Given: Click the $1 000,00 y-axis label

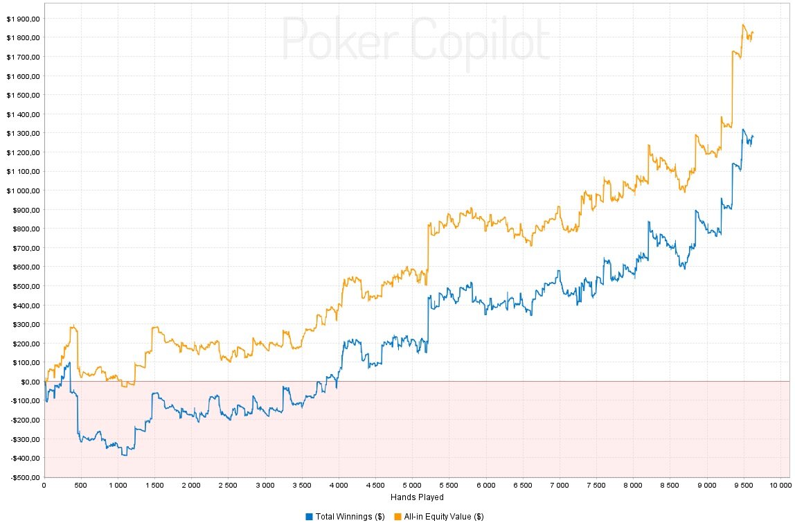Looking at the screenshot, I should (x=23, y=190).
